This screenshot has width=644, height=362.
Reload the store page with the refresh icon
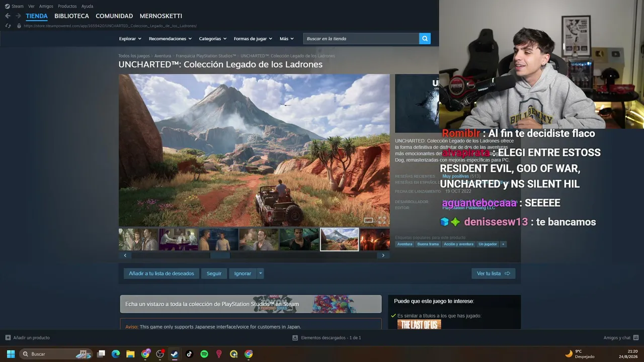coord(8,26)
